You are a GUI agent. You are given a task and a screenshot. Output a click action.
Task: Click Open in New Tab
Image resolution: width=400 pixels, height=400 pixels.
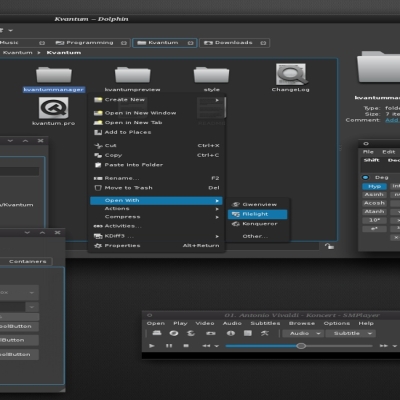coord(157,123)
